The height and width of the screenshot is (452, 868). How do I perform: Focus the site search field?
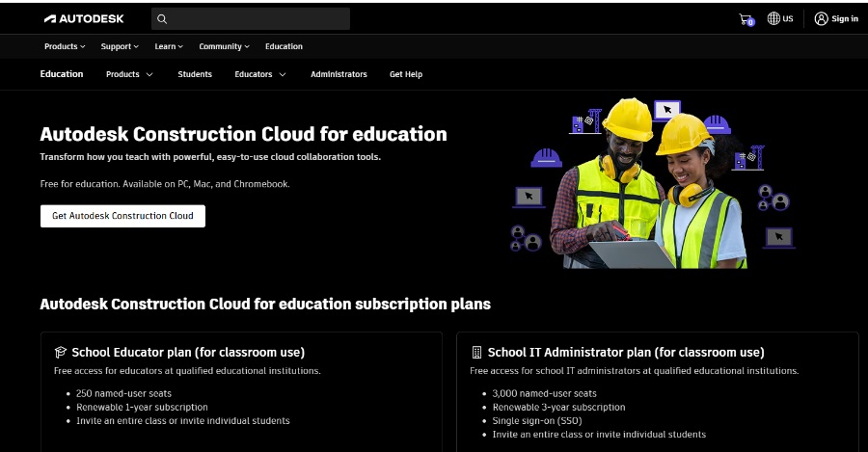(x=250, y=19)
